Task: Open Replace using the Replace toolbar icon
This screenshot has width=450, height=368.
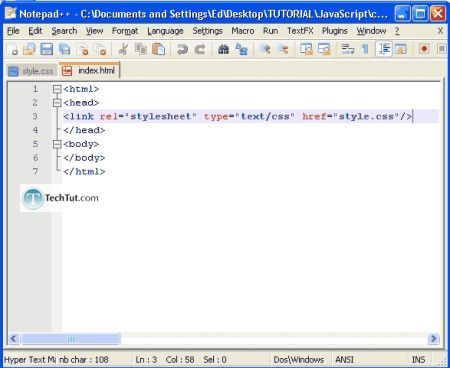Action: click(x=241, y=49)
